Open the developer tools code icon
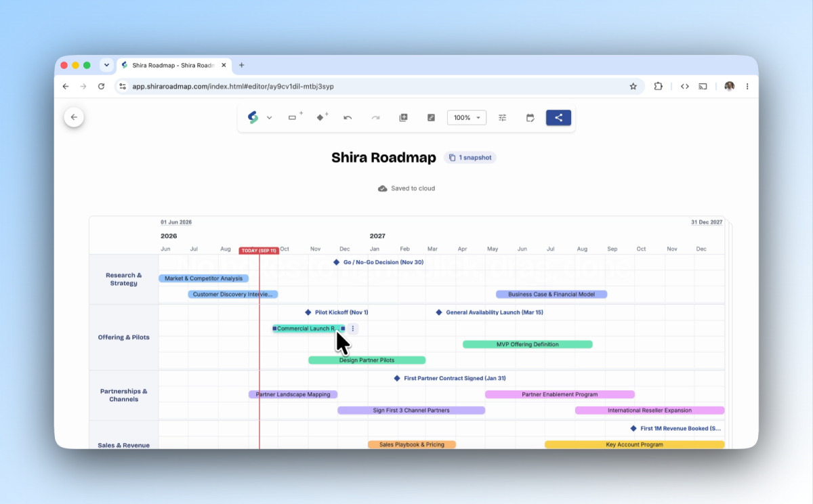The width and height of the screenshot is (813, 504). coord(685,86)
